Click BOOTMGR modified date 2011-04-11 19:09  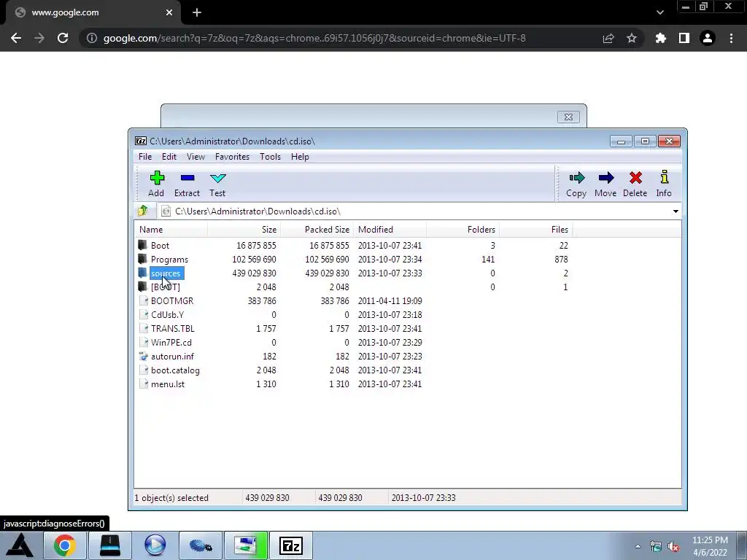[390, 301]
